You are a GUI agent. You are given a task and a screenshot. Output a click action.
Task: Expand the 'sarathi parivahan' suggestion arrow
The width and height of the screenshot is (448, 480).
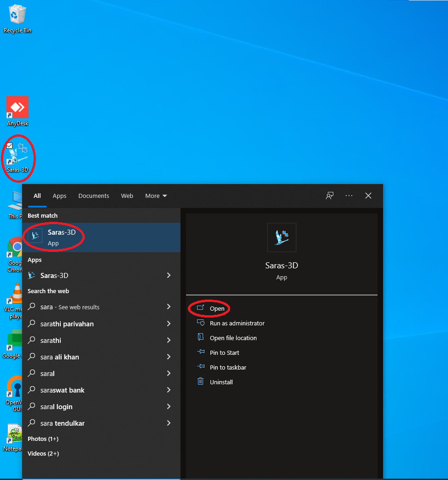(169, 324)
